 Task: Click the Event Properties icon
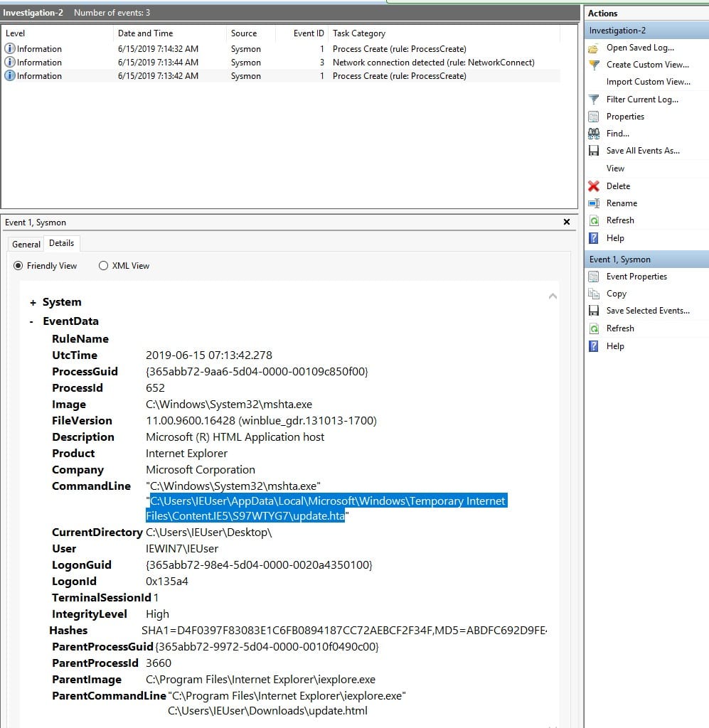tap(593, 277)
